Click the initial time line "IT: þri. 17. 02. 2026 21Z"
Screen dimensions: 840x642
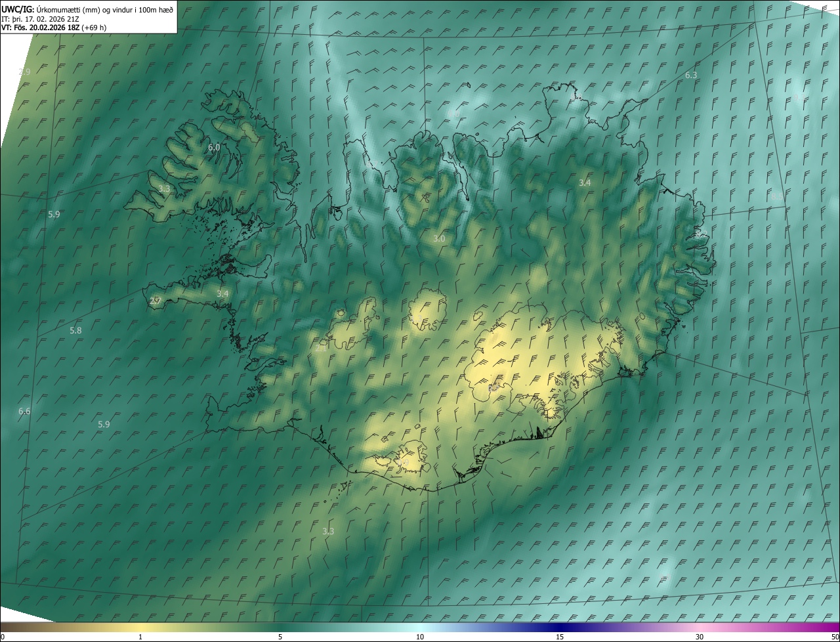[x=41, y=18]
